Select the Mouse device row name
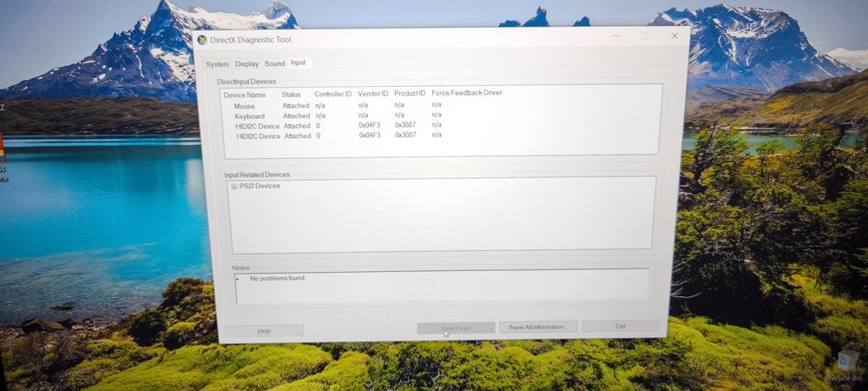This screenshot has height=391, width=868. [x=244, y=106]
